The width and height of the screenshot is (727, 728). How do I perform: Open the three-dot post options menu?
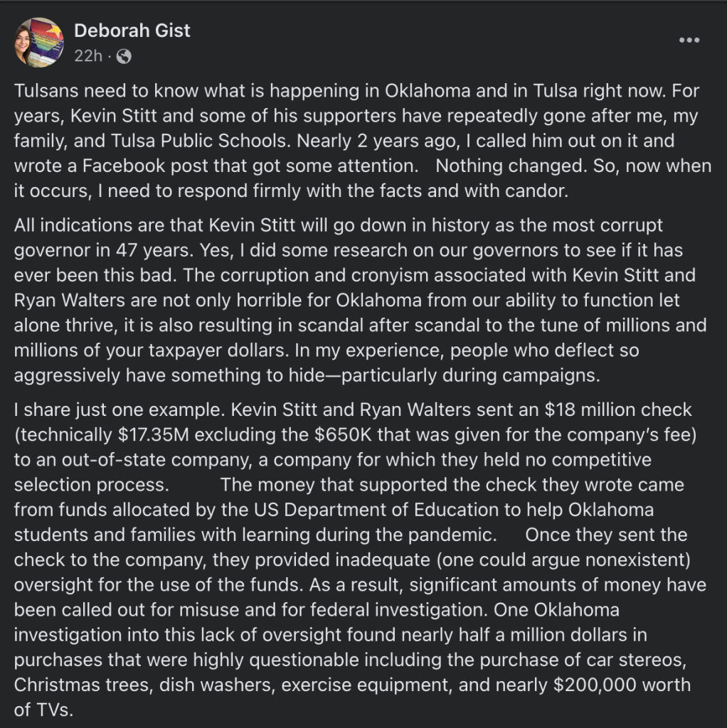(689, 40)
